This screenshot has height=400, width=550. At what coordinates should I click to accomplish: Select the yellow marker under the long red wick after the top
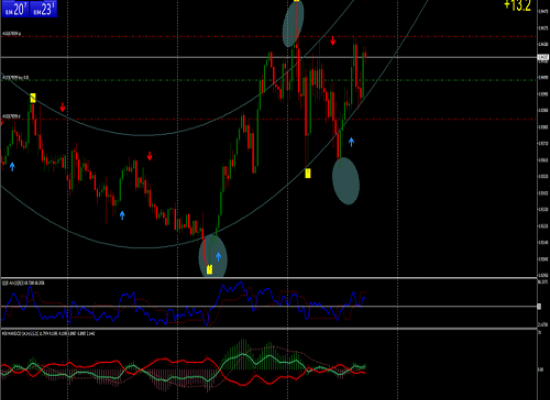click(x=308, y=173)
